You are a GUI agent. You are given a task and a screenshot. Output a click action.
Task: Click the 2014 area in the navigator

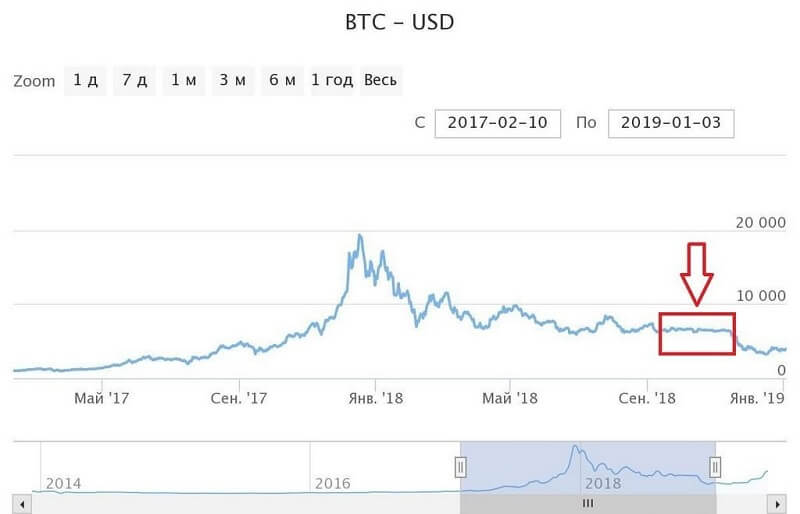click(x=62, y=483)
